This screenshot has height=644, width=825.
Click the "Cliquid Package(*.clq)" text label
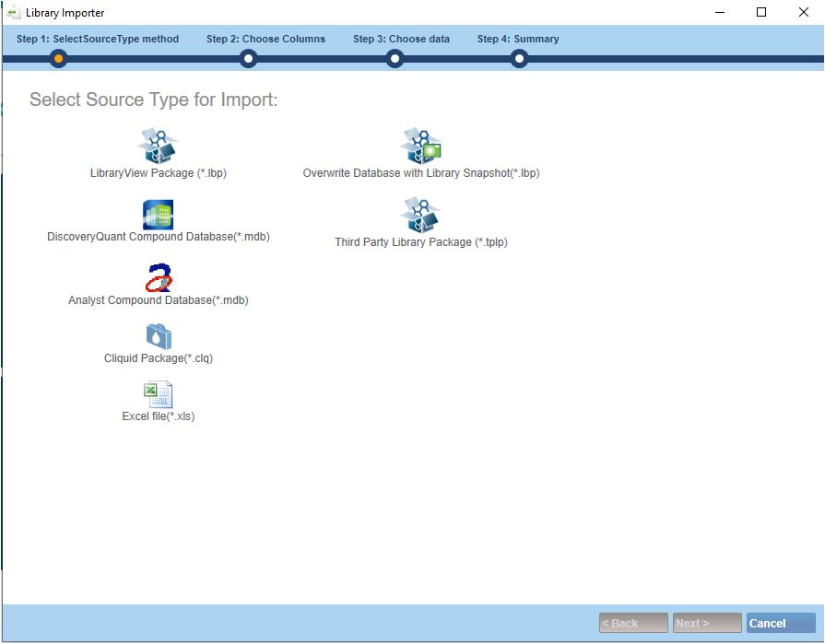(x=159, y=358)
